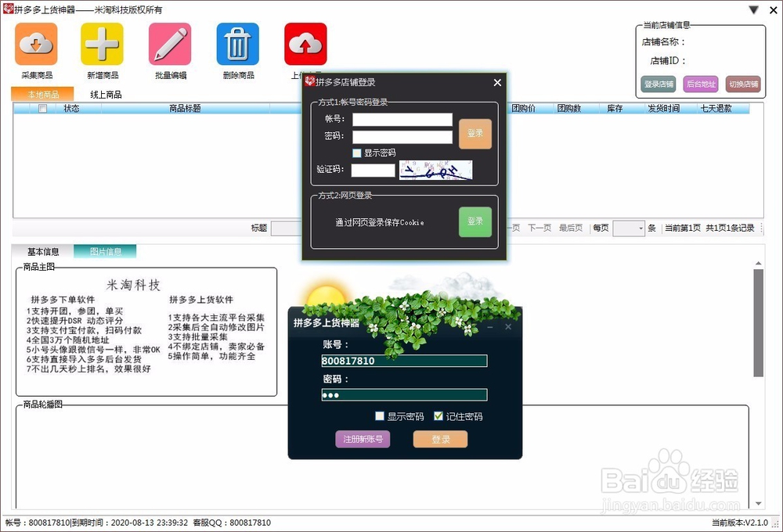783x532 pixels.
Task: Click the 删除商品 trash can icon
Action: click(238, 44)
